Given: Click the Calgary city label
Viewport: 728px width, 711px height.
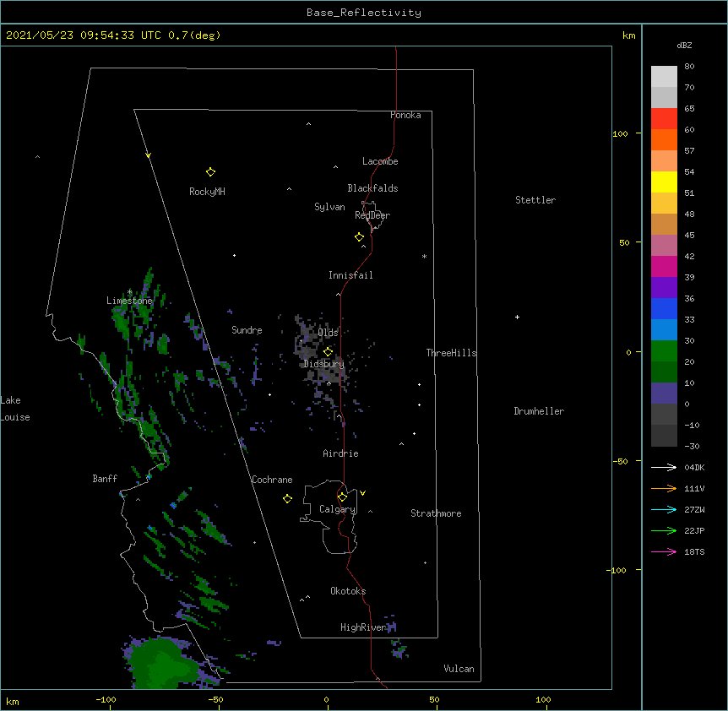Looking at the screenshot, I should (x=337, y=509).
